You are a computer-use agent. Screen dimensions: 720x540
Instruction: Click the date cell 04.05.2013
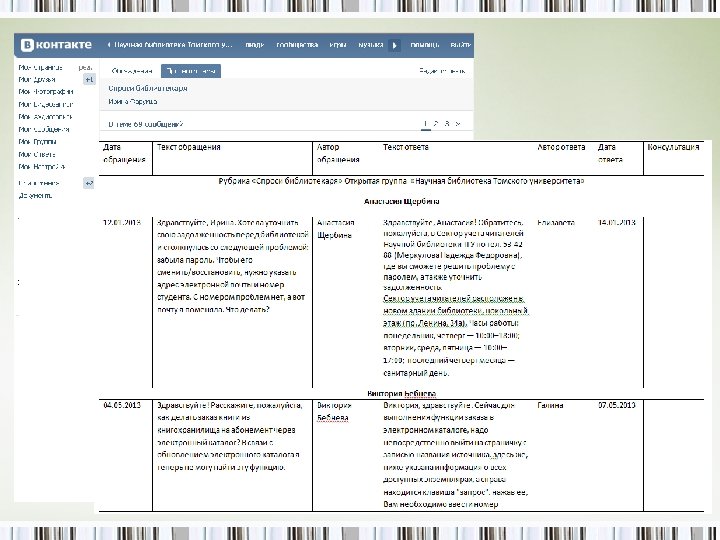point(122,405)
